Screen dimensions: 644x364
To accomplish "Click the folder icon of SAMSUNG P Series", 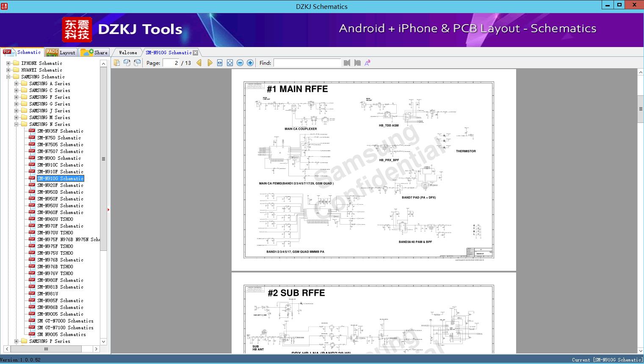I will click(24, 341).
